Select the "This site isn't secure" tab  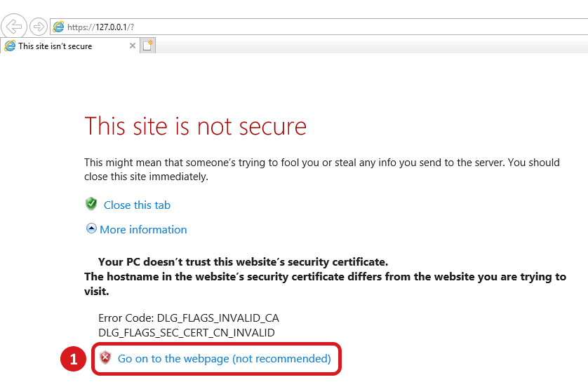click(x=55, y=46)
